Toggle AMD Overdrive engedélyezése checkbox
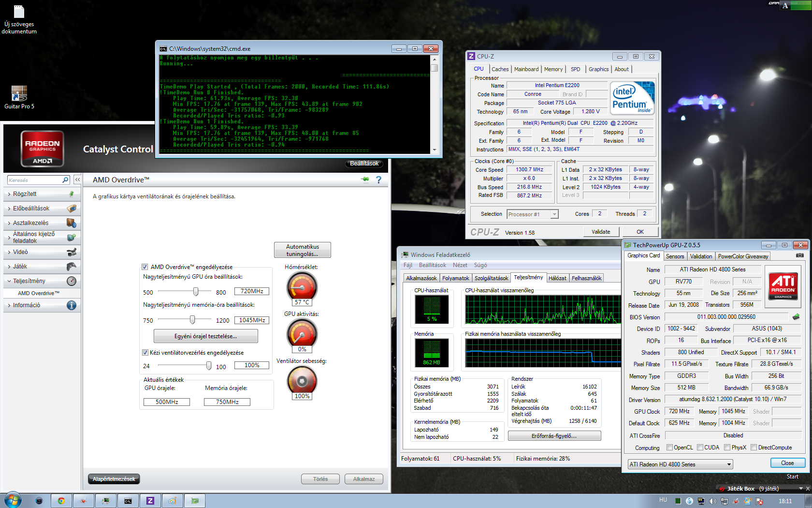 (145, 267)
